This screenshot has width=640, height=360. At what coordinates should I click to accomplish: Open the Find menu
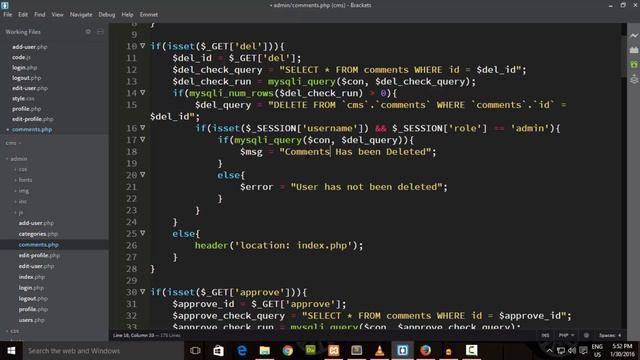click(40, 14)
